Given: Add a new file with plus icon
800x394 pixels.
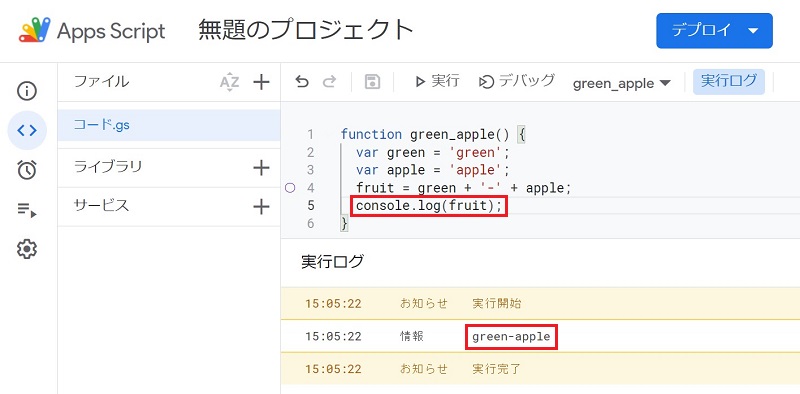Looking at the screenshot, I should coord(261,82).
